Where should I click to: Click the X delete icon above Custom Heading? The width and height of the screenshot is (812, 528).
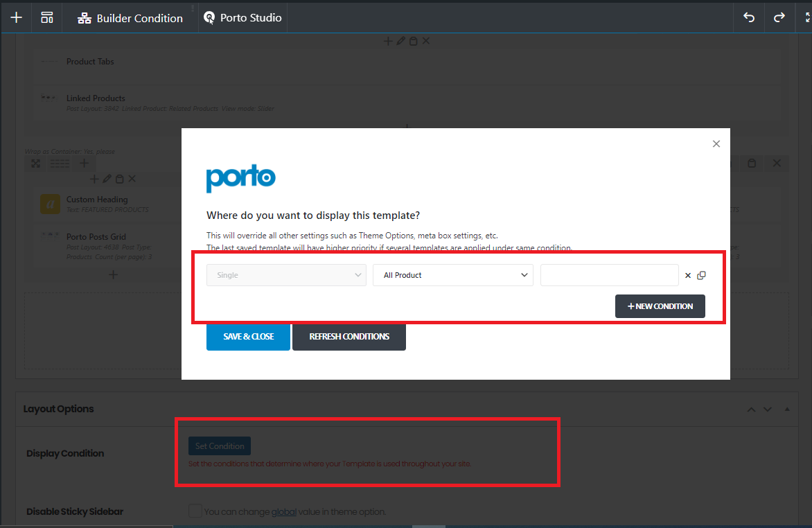(132, 179)
